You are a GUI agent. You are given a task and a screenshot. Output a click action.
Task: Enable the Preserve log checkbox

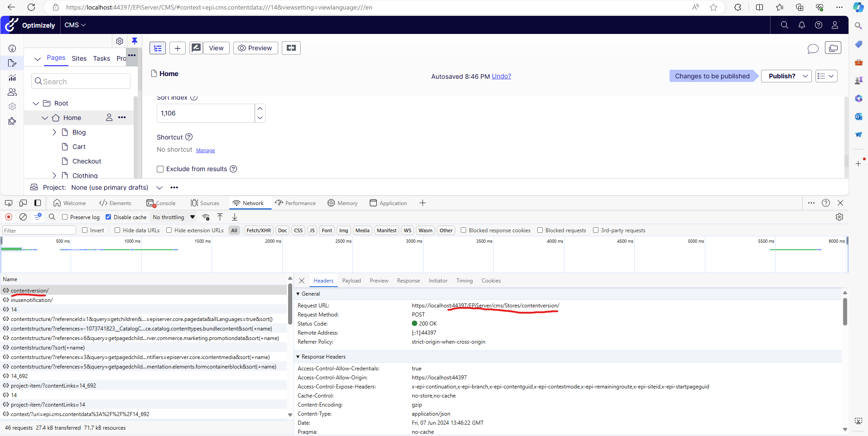tap(65, 217)
